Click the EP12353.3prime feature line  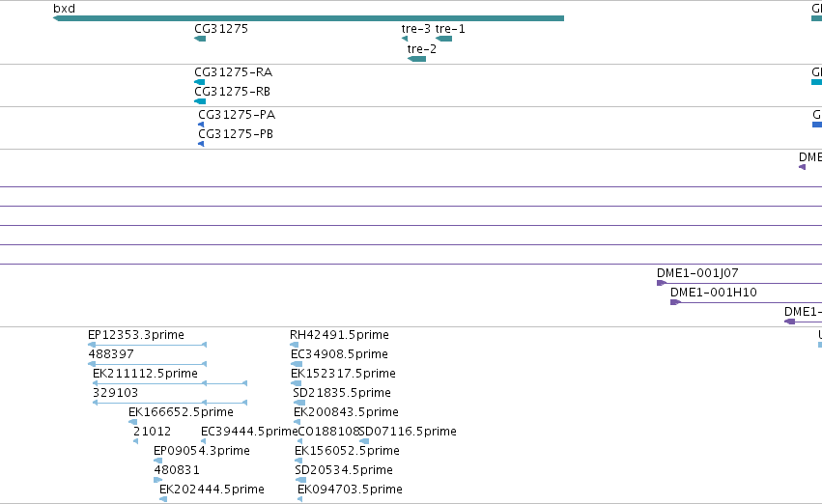(x=148, y=345)
